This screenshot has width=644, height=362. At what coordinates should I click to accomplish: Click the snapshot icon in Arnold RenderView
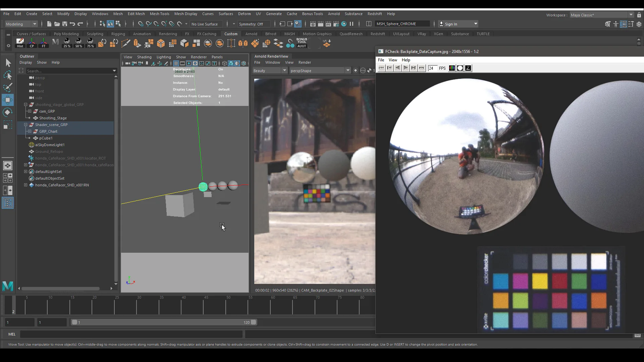point(356,71)
